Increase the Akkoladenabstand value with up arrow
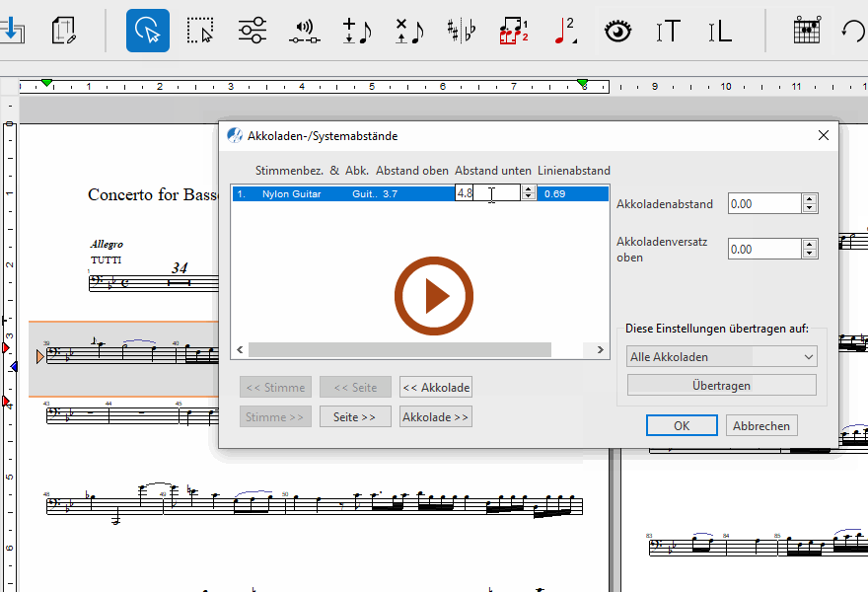This screenshot has height=592, width=868. [x=810, y=199]
